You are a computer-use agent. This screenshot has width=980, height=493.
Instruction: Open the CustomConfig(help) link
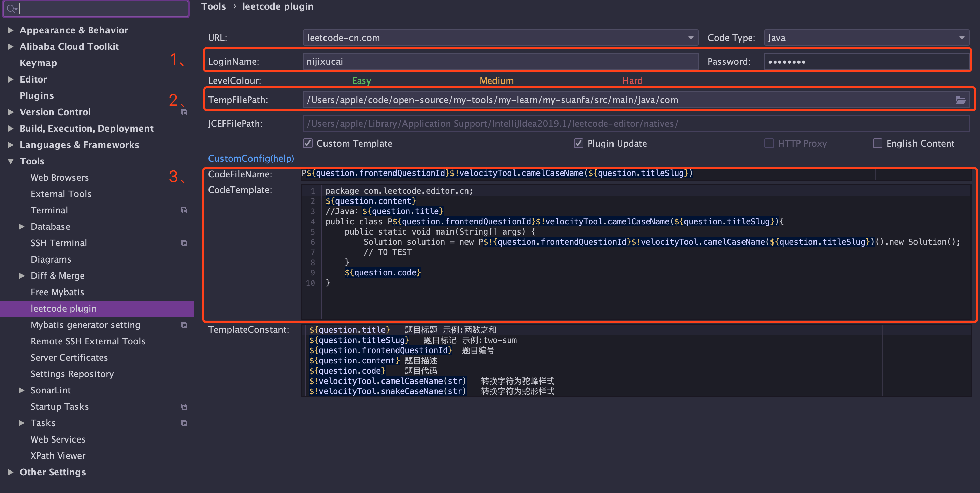(251, 159)
